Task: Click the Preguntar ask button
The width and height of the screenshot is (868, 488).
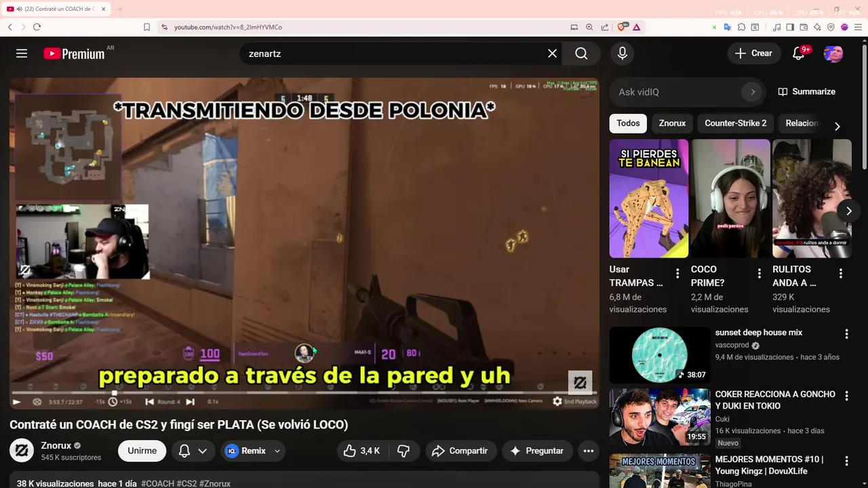Action: pos(537,451)
